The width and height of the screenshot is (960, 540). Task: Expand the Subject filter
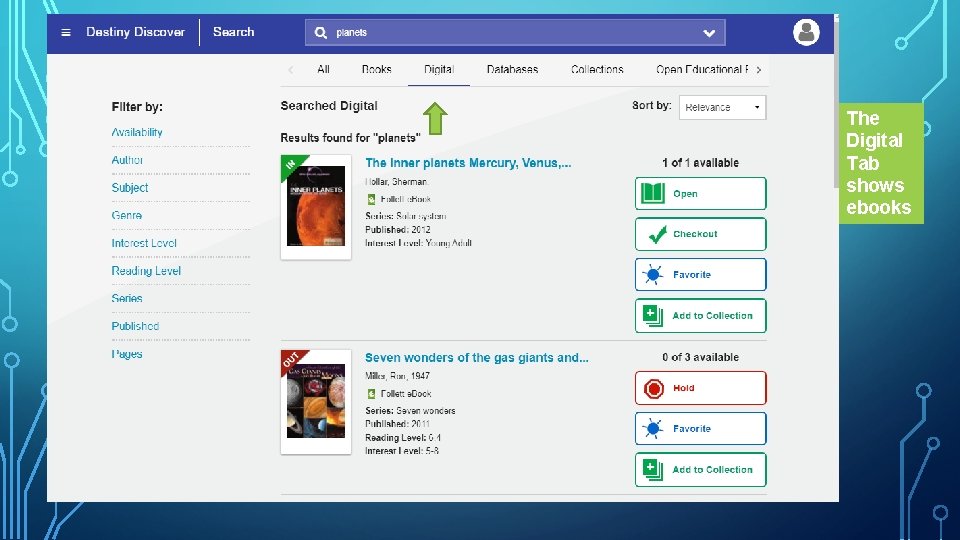point(130,188)
